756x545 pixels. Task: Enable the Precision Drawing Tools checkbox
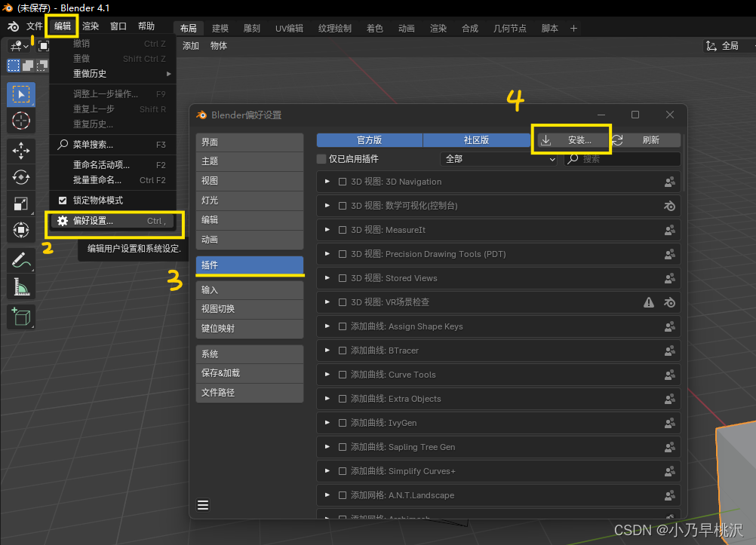click(343, 254)
